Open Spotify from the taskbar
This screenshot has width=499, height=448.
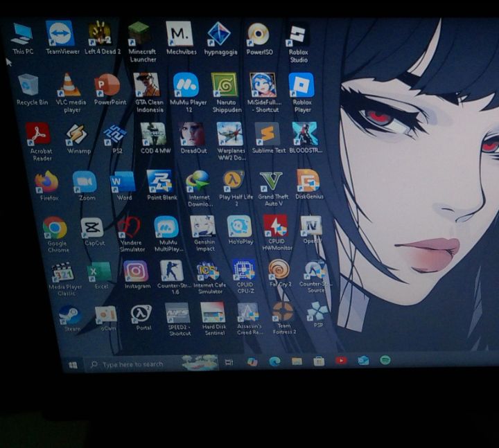(x=385, y=360)
